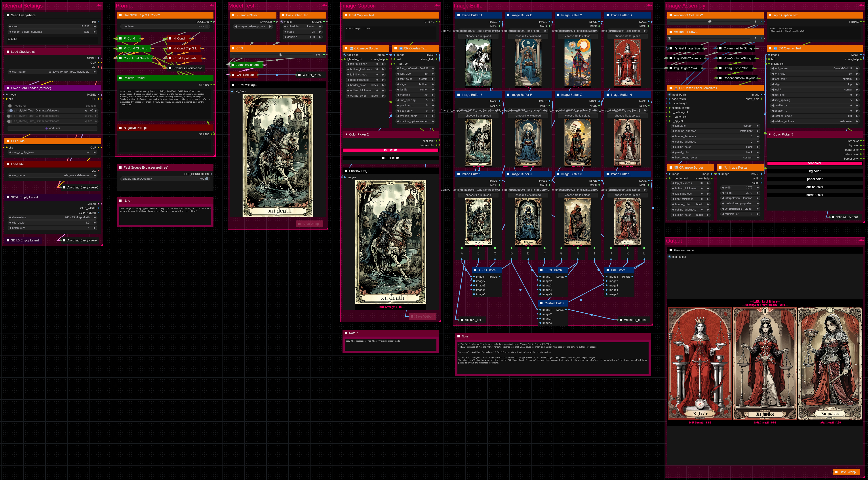Click the Output group bypass arrow icon
The width and height of the screenshot is (868, 480).
point(861,240)
